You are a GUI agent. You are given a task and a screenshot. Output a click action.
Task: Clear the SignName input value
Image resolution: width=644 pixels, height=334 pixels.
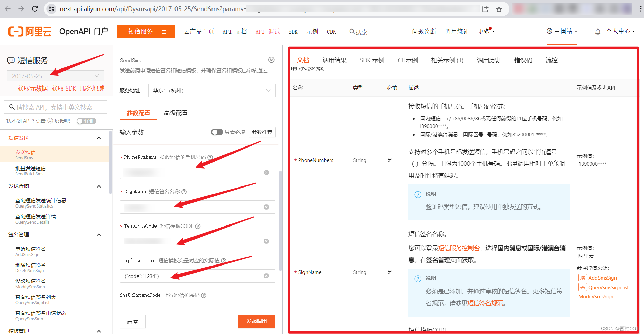pyautogui.click(x=266, y=207)
